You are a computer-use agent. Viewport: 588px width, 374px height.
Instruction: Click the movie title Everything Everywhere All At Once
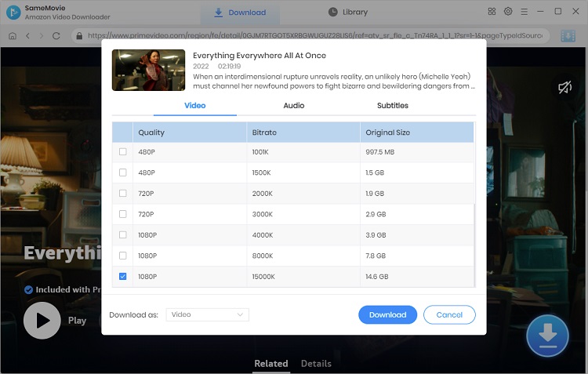(260, 56)
